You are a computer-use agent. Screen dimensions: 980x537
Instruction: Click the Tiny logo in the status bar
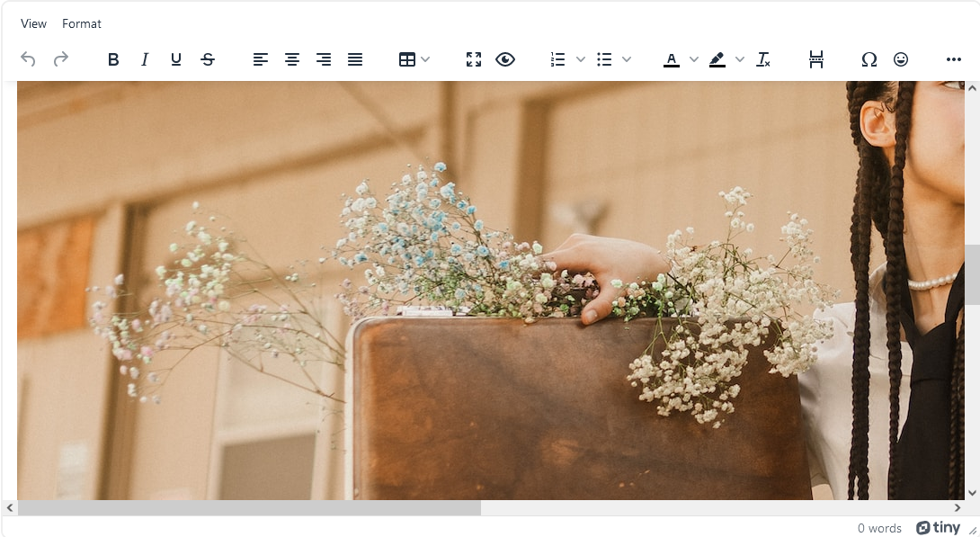939,527
